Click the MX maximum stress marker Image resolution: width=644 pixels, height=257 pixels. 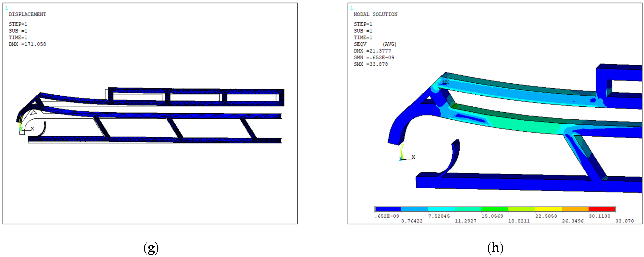pyautogui.click(x=445, y=82)
